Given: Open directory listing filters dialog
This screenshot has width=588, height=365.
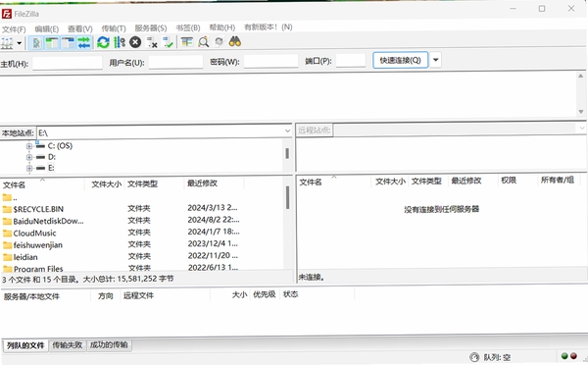Looking at the screenshot, I should click(x=187, y=41).
